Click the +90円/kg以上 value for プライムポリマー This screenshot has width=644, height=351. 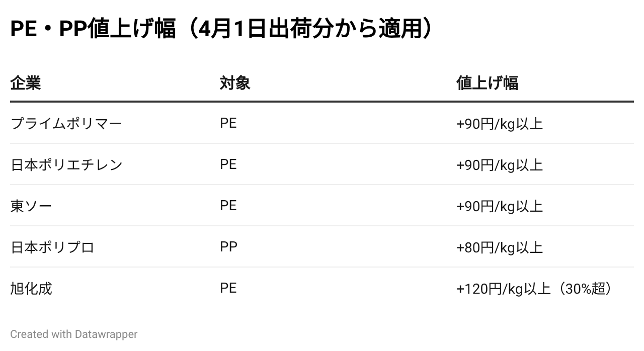(500, 124)
